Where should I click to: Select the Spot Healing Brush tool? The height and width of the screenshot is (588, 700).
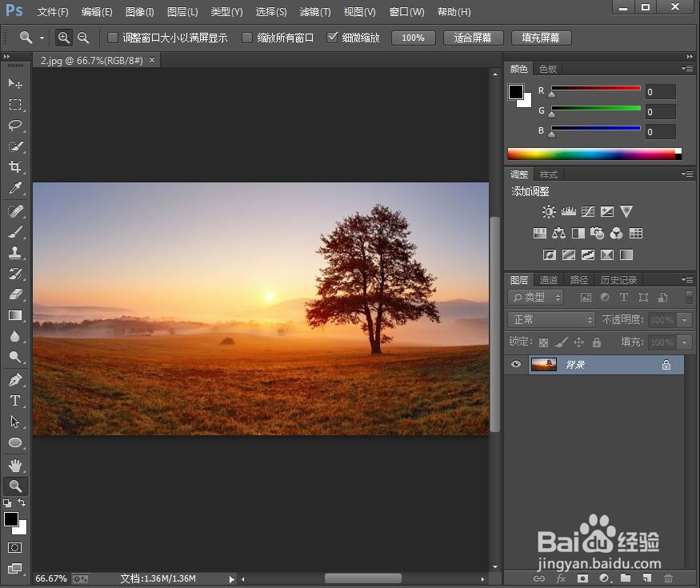[x=15, y=210]
